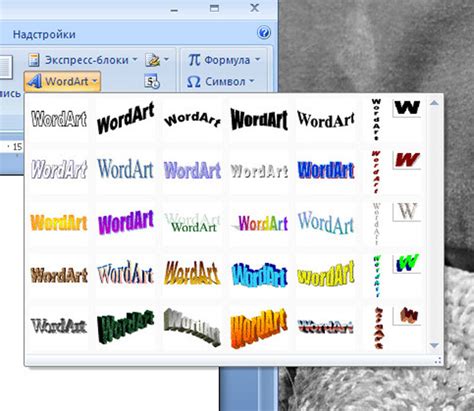Choose the orange 3D WordArt style

pyautogui.click(x=259, y=328)
